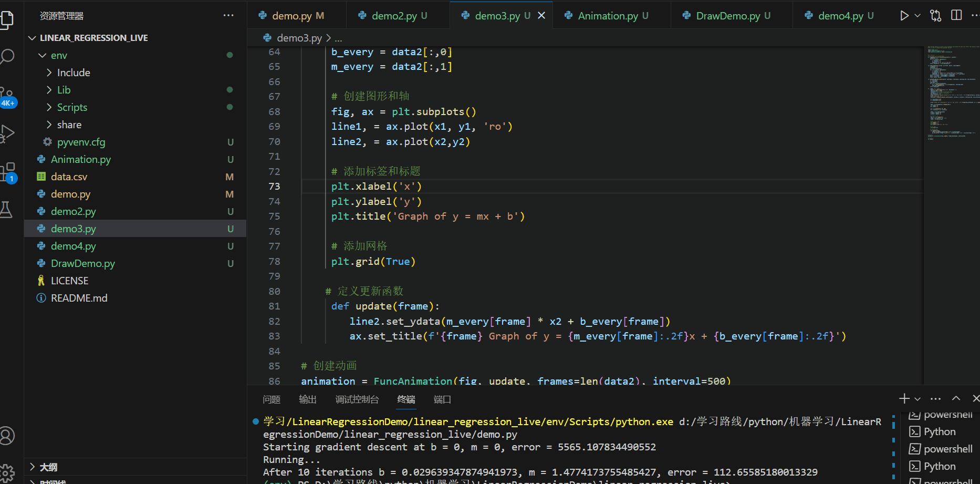Open Run and Debug view

[x=7, y=133]
